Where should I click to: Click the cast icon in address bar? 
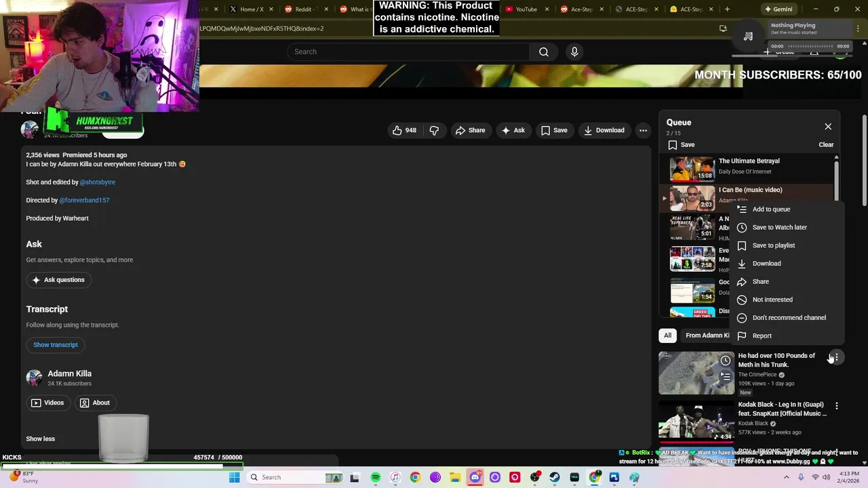(723, 28)
